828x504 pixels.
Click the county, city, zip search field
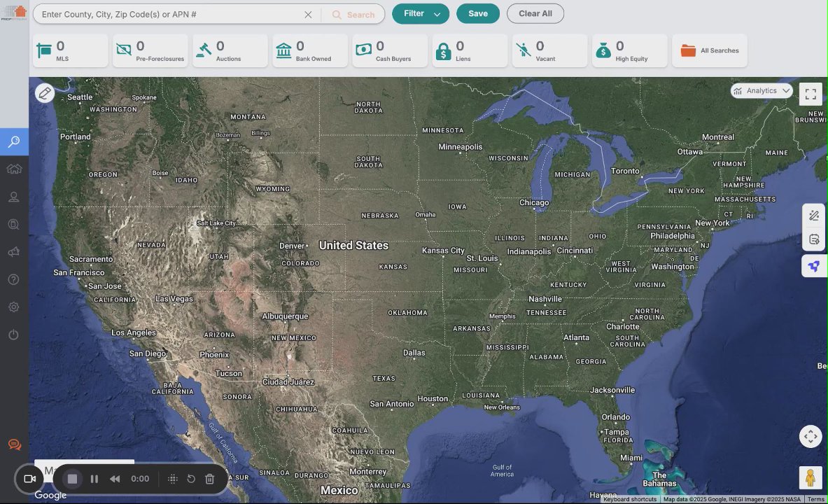[169, 14]
